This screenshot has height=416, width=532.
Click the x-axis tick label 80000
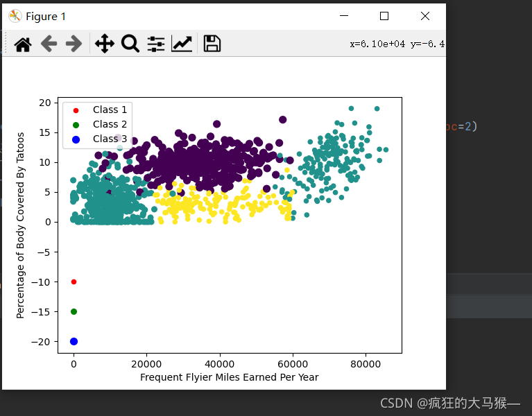[366, 364]
